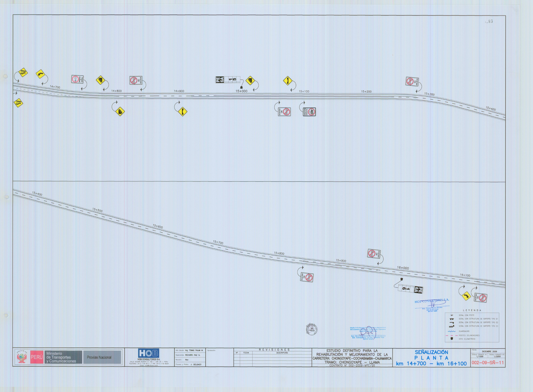This screenshot has height=392, width=533.
Task: Select the '15+800' station label
Action: pyautogui.click(x=279, y=253)
